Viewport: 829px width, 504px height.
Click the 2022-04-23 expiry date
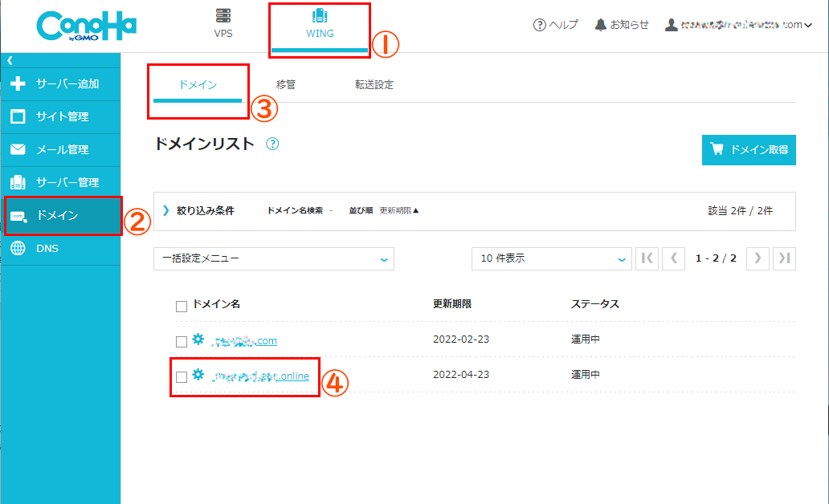[461, 375]
